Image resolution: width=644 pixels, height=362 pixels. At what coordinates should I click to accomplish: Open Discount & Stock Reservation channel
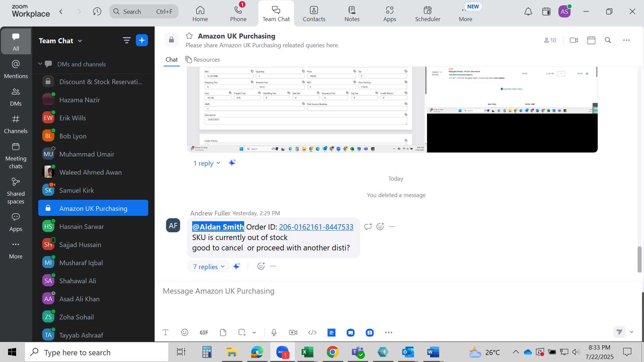coord(93,82)
